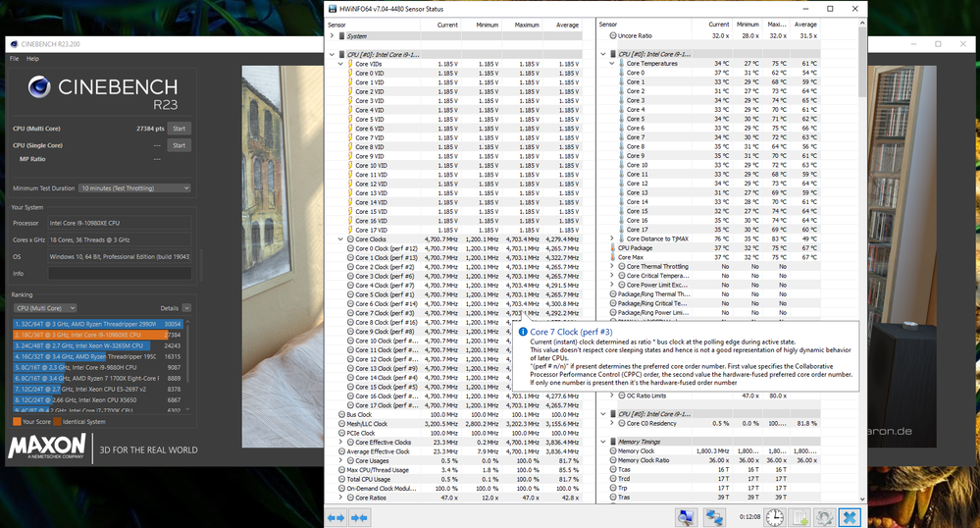The width and height of the screenshot is (980, 528).
Task: Click the Package/Ring Thermal Throttling icon
Action: (x=613, y=294)
